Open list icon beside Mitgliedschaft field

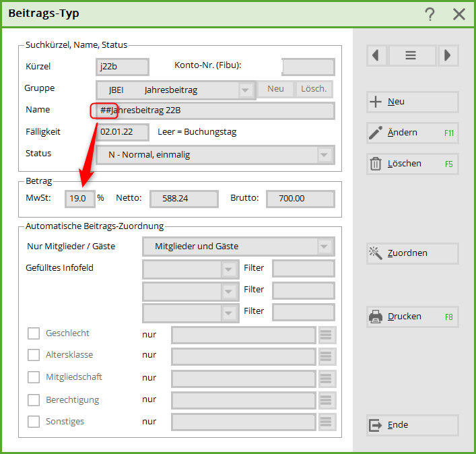[x=327, y=379]
